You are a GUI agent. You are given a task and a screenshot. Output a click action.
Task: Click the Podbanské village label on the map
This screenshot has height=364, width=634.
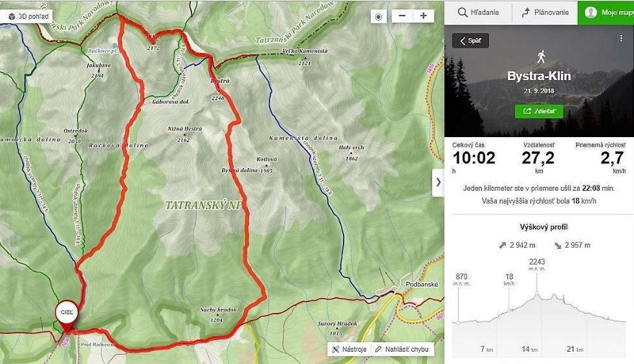point(422,284)
